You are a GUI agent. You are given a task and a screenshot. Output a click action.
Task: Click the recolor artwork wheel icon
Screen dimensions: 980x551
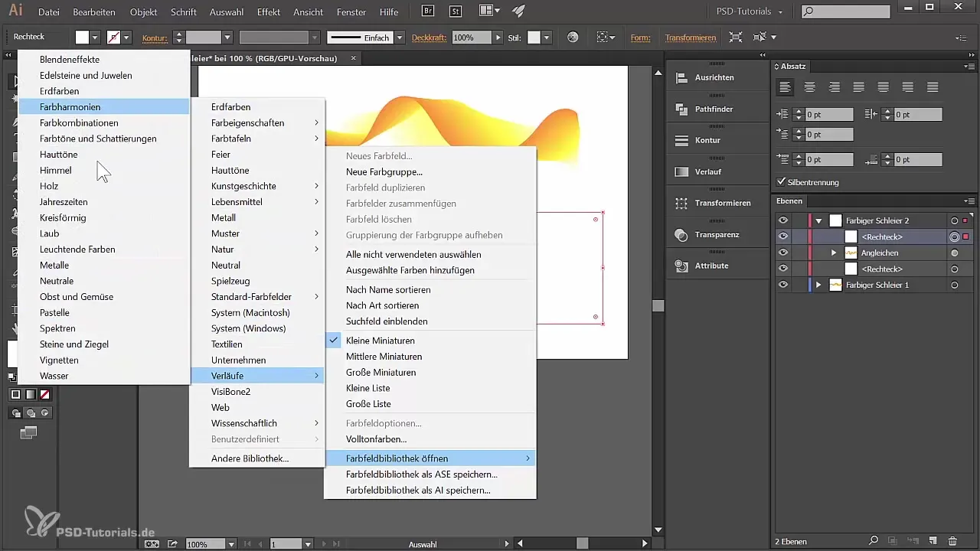(573, 37)
